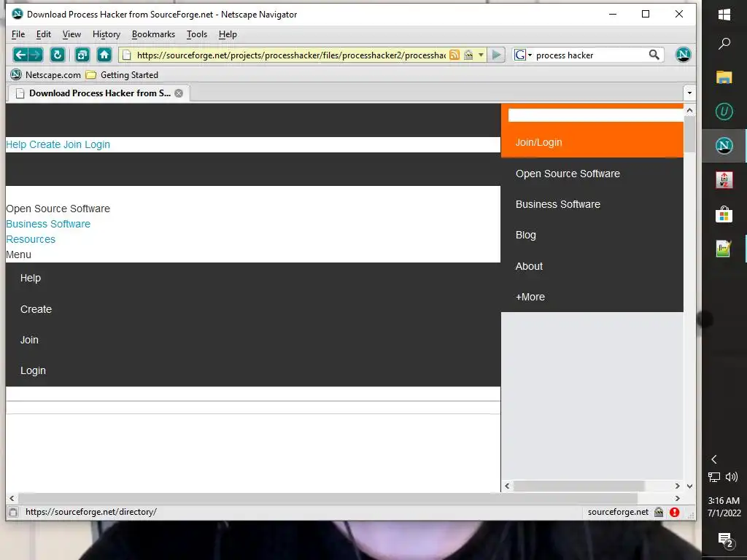Screen dimensions: 747x560
Task: Click the blue Create link in the top line
Action: 44,144
